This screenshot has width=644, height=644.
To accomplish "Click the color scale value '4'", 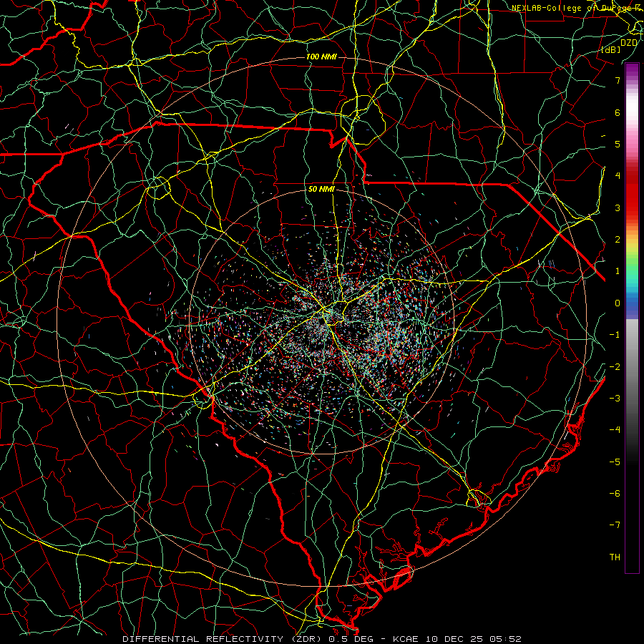I will pyautogui.click(x=618, y=176).
